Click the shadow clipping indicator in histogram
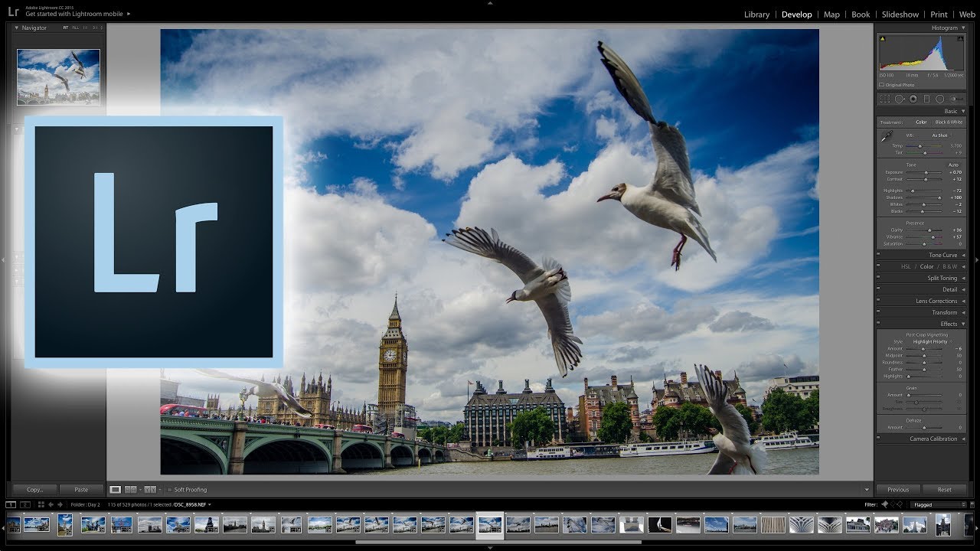This screenshot has width=980, height=551. coord(882,38)
